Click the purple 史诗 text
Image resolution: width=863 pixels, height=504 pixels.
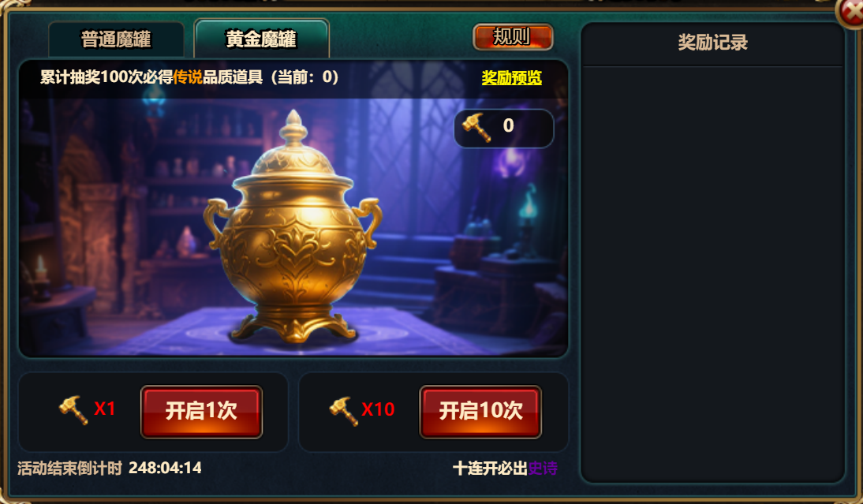coord(543,469)
